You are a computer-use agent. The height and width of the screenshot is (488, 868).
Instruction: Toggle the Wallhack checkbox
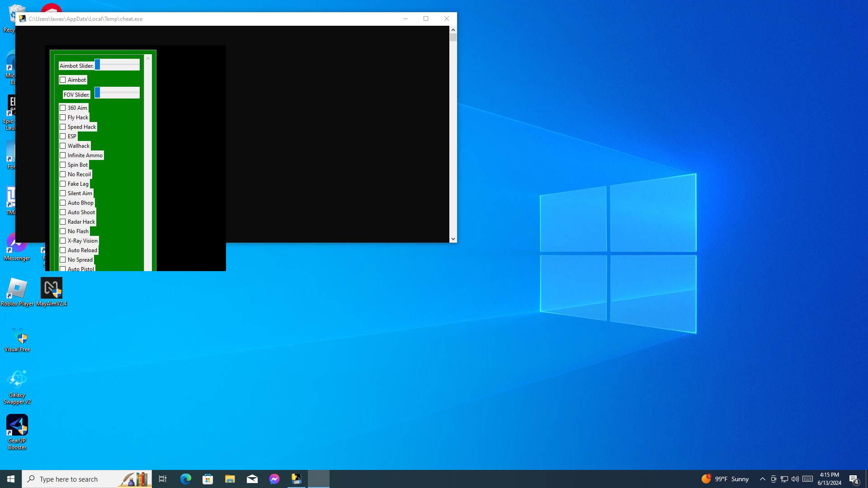tap(63, 146)
